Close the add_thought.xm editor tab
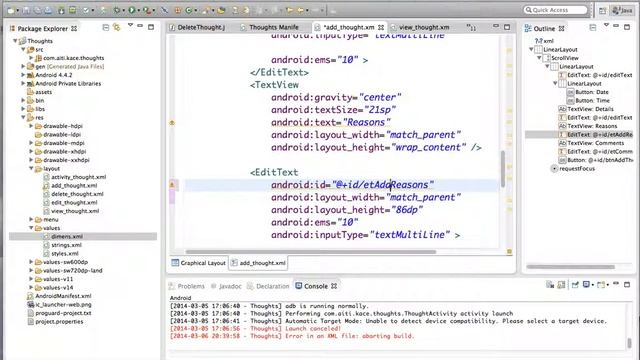Image resolution: width=640 pixels, height=360 pixels. [x=381, y=27]
